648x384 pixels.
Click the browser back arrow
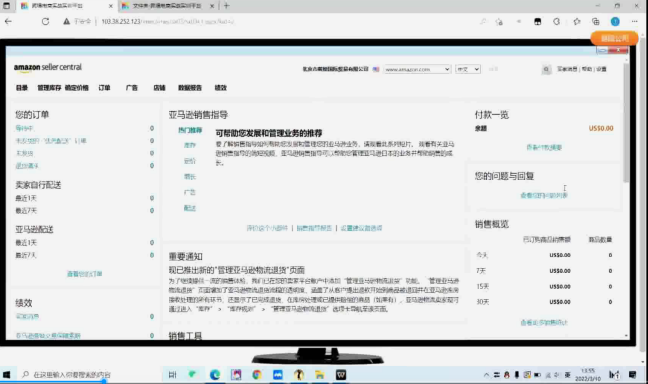pyautogui.click(x=8, y=21)
